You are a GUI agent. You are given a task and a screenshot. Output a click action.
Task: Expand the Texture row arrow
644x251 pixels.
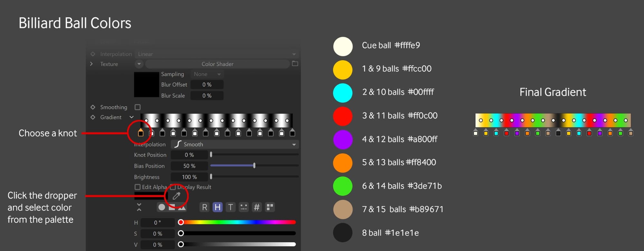pos(91,64)
